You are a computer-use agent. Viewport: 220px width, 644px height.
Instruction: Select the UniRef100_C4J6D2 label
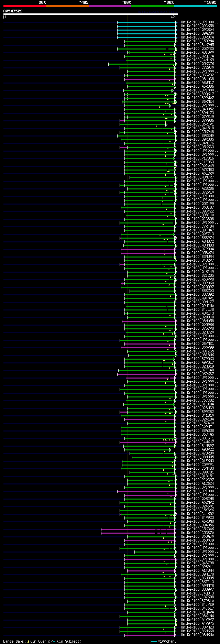[197, 514]
